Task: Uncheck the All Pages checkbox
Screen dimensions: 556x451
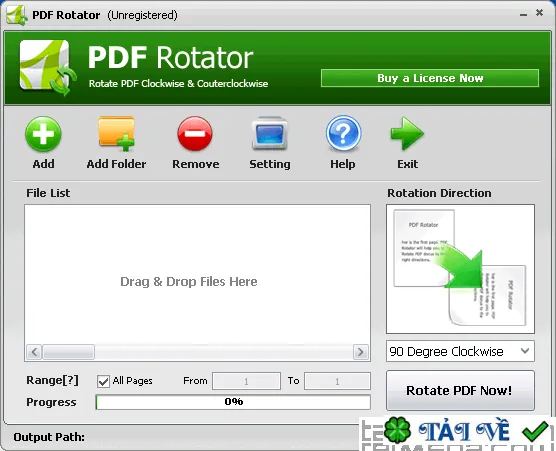Action: (103, 381)
